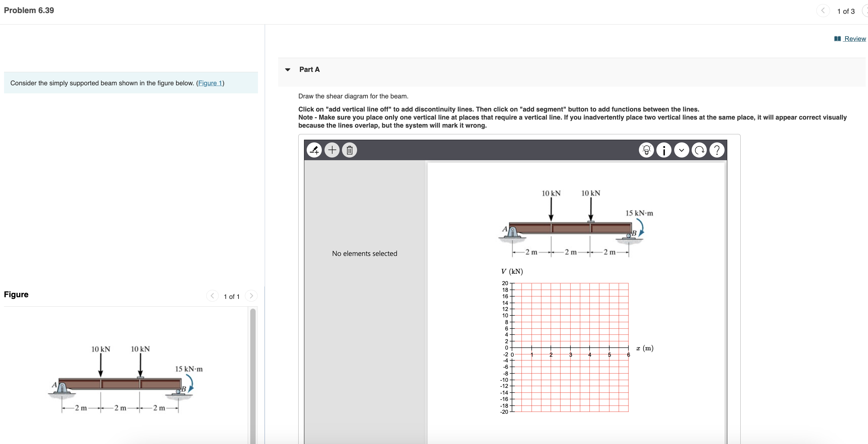This screenshot has width=868, height=444.
Task: Click the 'x (m)' axis label
Action: point(645,348)
